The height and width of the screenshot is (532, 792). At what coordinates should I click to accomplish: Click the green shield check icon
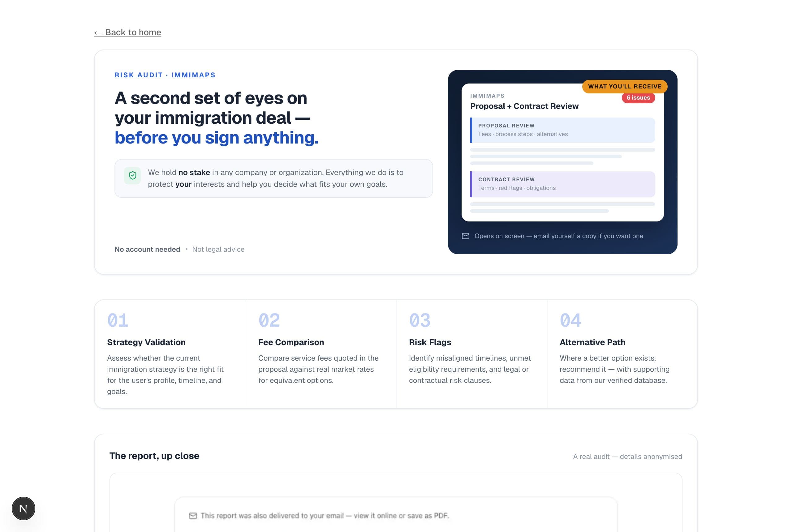pyautogui.click(x=132, y=175)
